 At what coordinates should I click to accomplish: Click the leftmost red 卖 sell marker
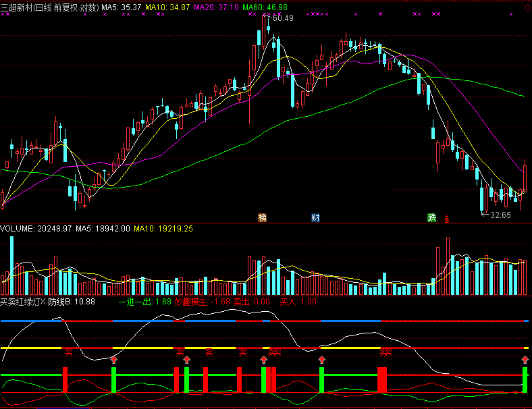(x=68, y=352)
